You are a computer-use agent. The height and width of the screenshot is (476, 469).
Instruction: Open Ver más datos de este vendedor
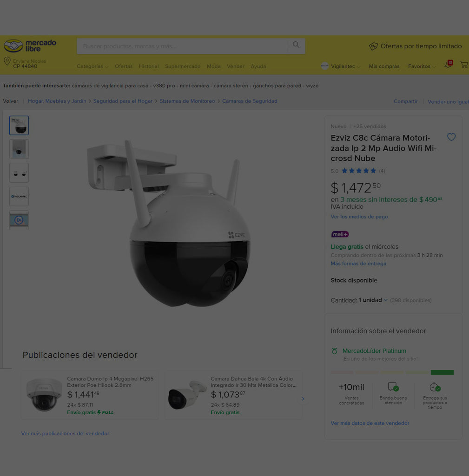coord(370,423)
